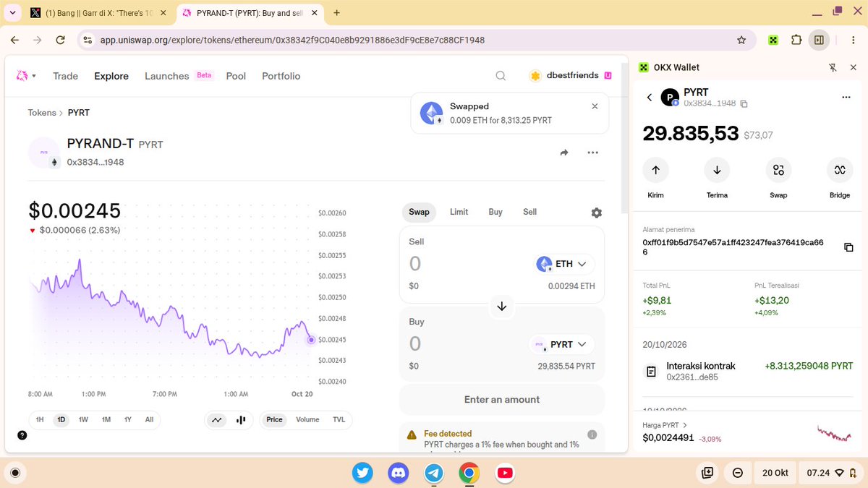This screenshot has height=488, width=868.
Task: Go to the Trade menu
Action: click(x=65, y=76)
